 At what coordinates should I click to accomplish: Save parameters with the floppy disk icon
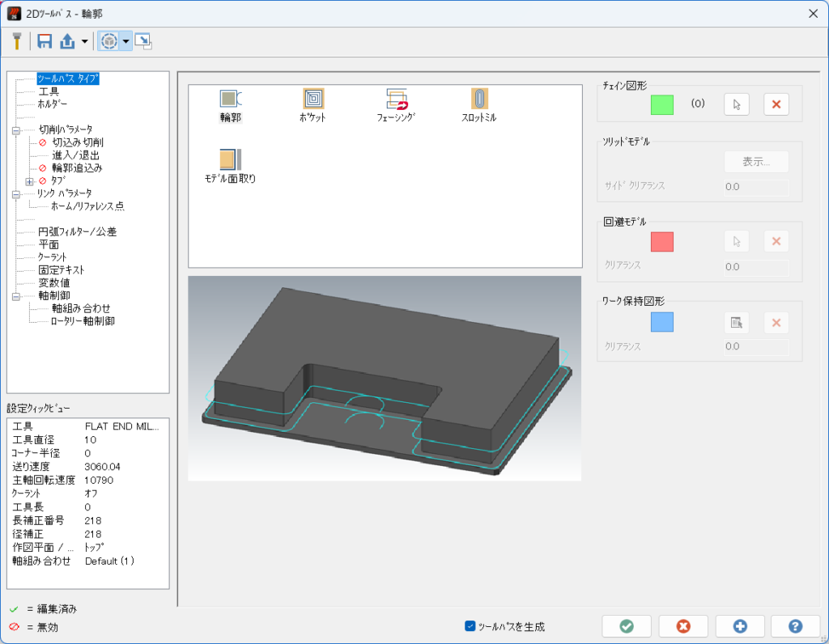click(45, 41)
